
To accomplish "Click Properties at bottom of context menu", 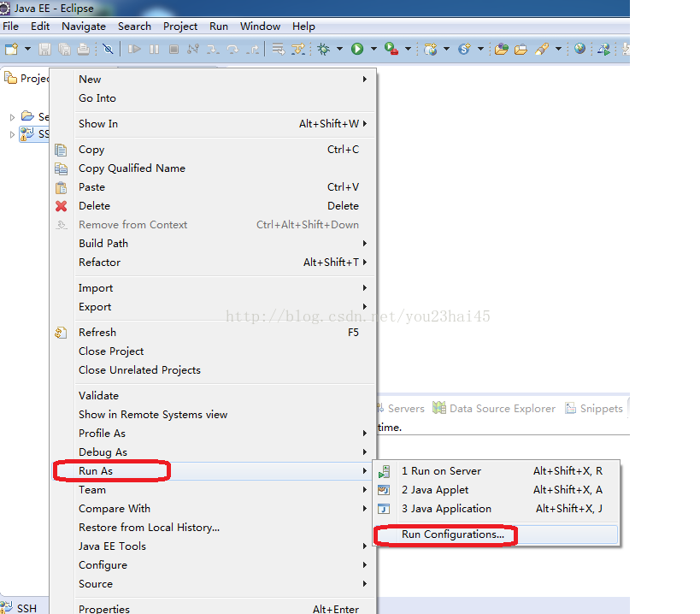I will [x=223, y=609].
